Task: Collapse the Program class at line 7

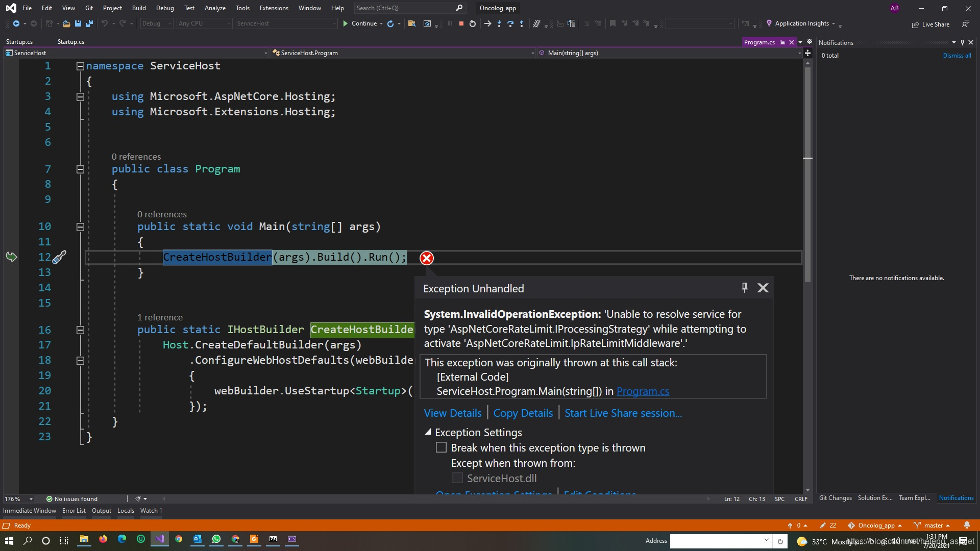Action: (80, 169)
